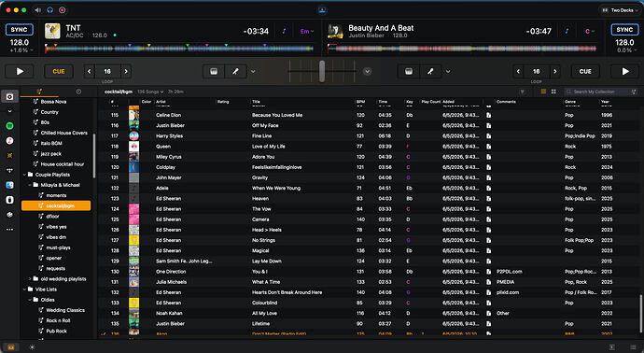Click the record mix icon

(x=63, y=10)
